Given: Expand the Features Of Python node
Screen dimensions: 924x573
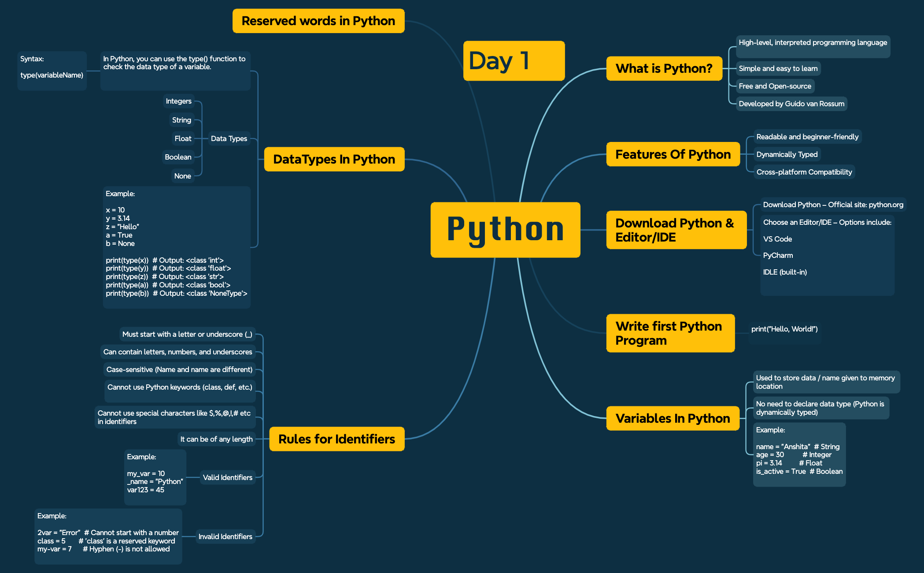Looking at the screenshot, I should [673, 154].
